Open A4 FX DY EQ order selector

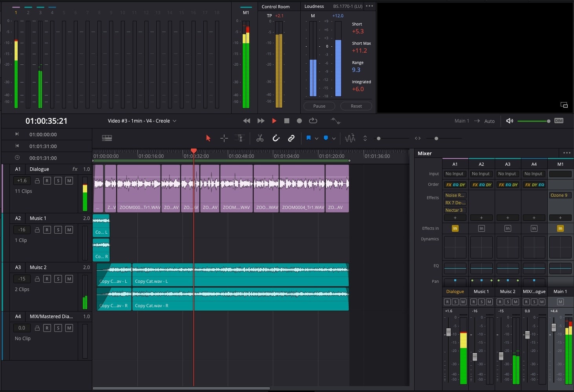point(534,185)
